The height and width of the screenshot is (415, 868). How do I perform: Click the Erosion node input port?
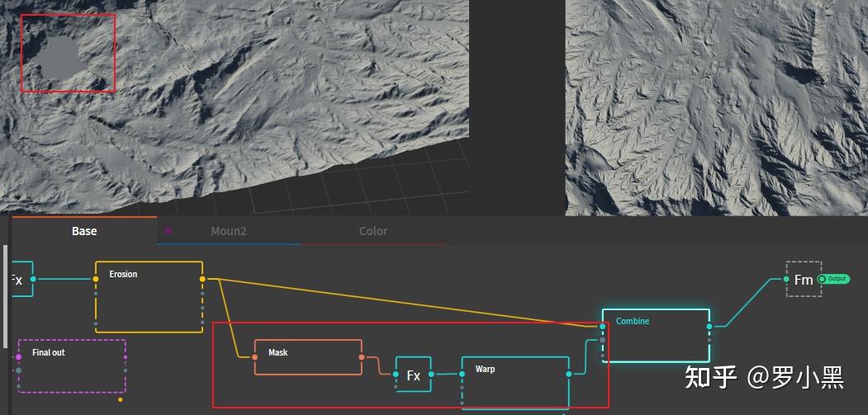[x=95, y=279]
